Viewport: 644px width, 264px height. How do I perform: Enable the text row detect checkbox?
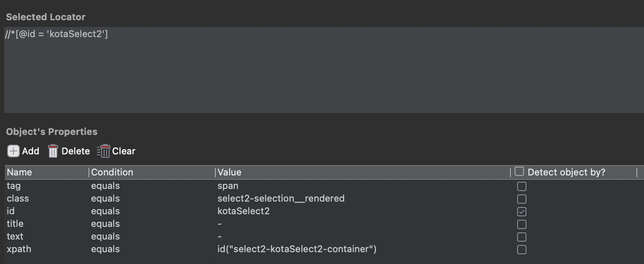pyautogui.click(x=522, y=237)
